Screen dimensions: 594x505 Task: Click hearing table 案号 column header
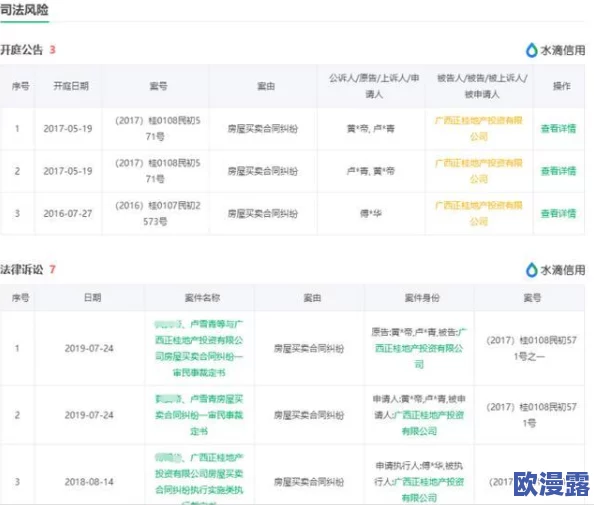click(158, 86)
